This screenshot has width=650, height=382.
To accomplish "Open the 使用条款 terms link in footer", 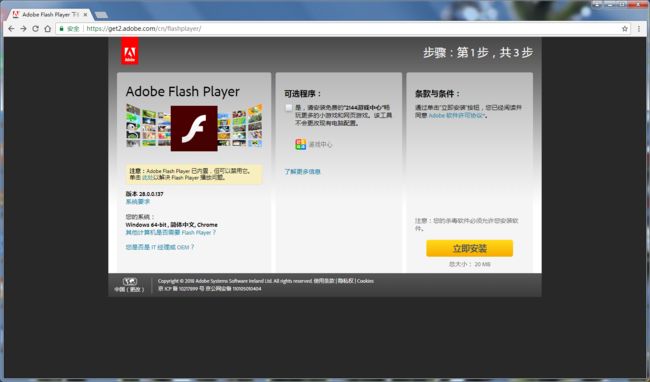I will click(x=324, y=281).
